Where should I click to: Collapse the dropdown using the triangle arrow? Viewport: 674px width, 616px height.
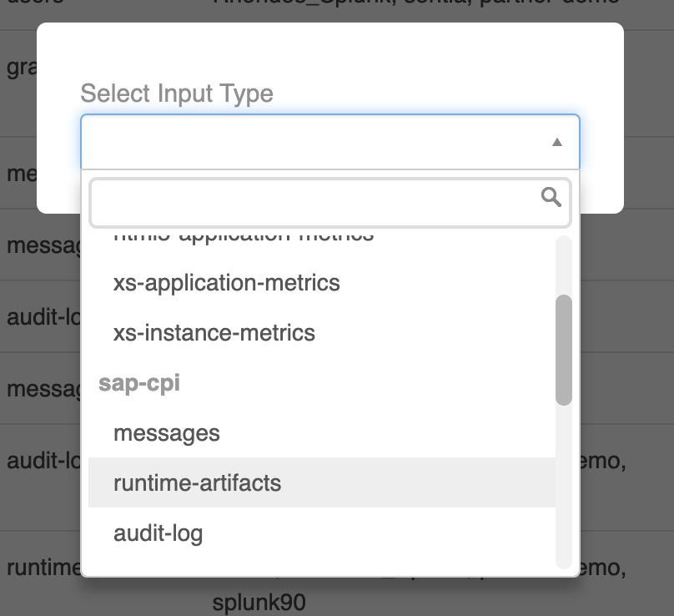(x=556, y=143)
